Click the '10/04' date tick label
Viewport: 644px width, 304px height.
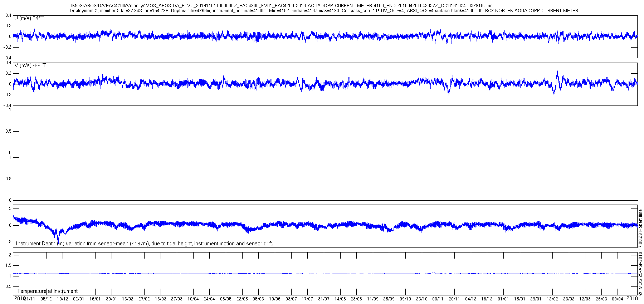point(193,299)
